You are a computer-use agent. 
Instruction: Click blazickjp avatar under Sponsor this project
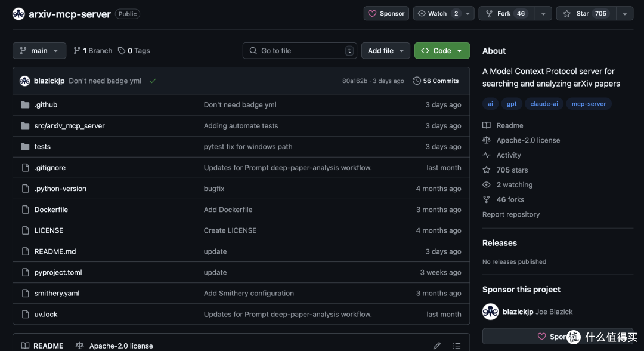(x=490, y=312)
